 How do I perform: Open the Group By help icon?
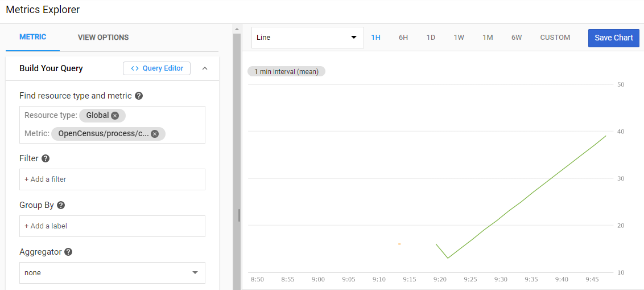coord(61,205)
